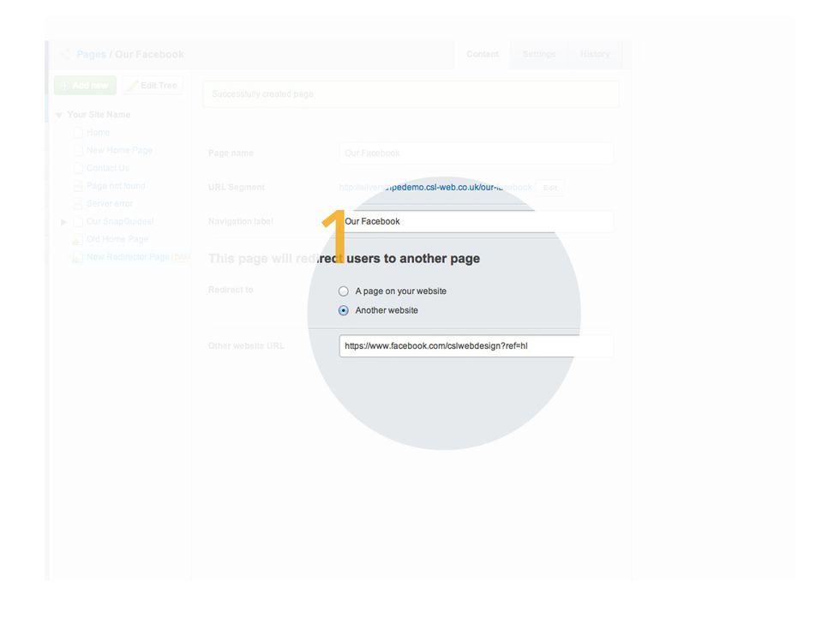
Task: Click the redirector icon beside New Redirector Page
Action: tap(78, 257)
